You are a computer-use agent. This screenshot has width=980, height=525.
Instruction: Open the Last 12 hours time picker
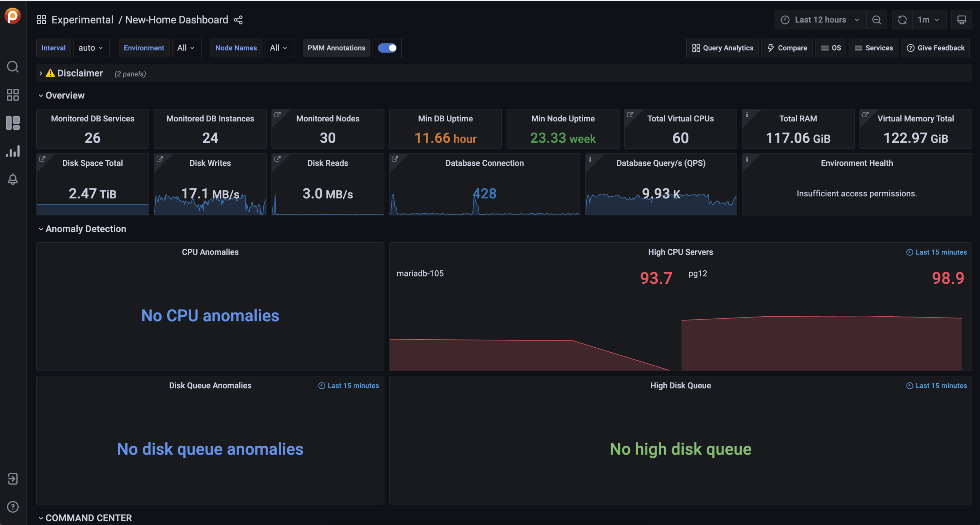(x=820, y=20)
